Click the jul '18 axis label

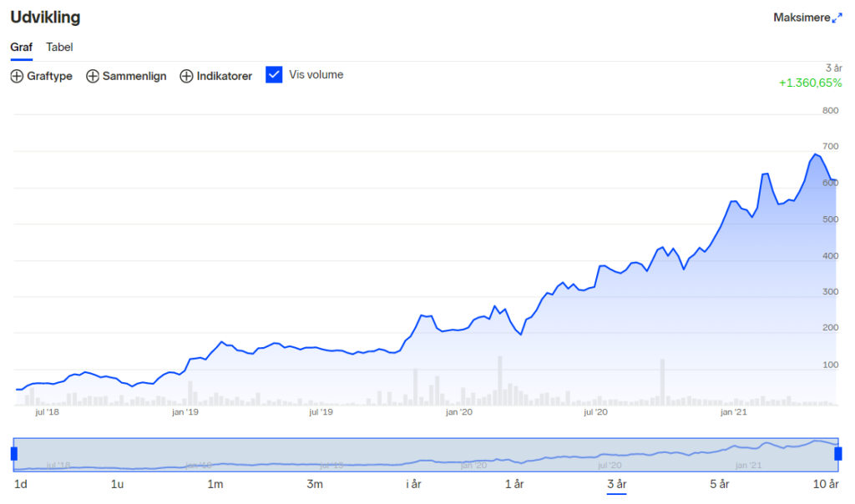[x=47, y=412]
